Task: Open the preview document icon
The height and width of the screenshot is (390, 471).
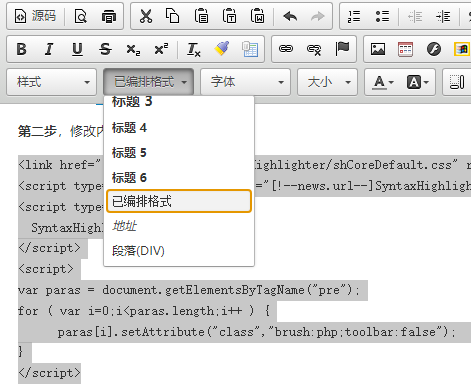Action: point(81,16)
